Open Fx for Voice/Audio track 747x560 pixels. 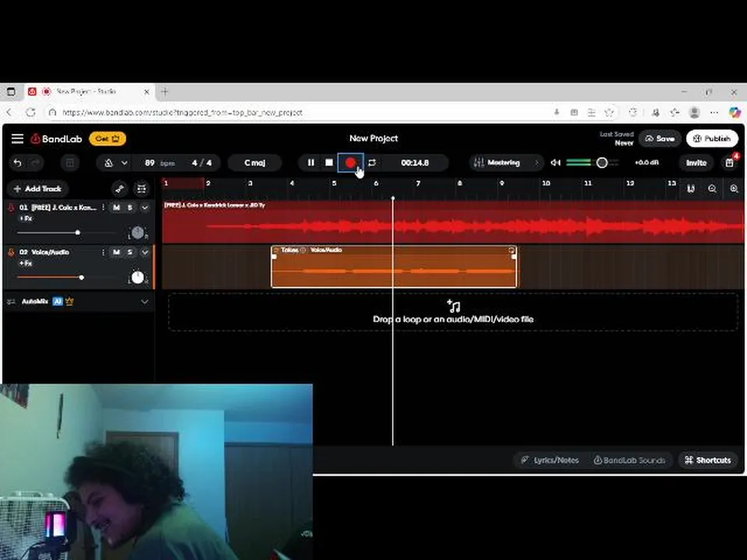26,264
